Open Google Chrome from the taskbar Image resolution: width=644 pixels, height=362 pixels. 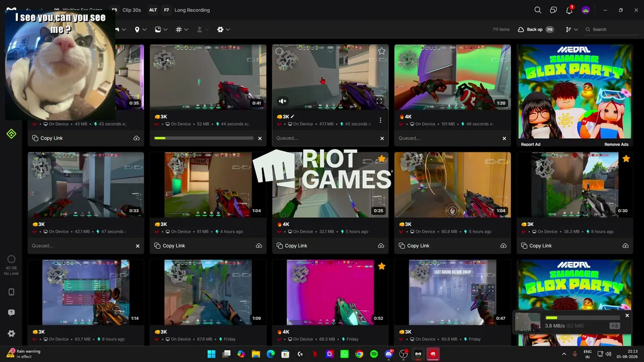(359, 354)
